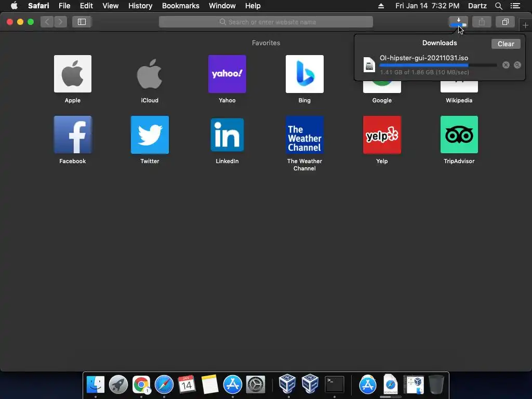The image size is (532, 399).
Task: Open the TripAdvisor favorite tile
Action: coord(459,135)
